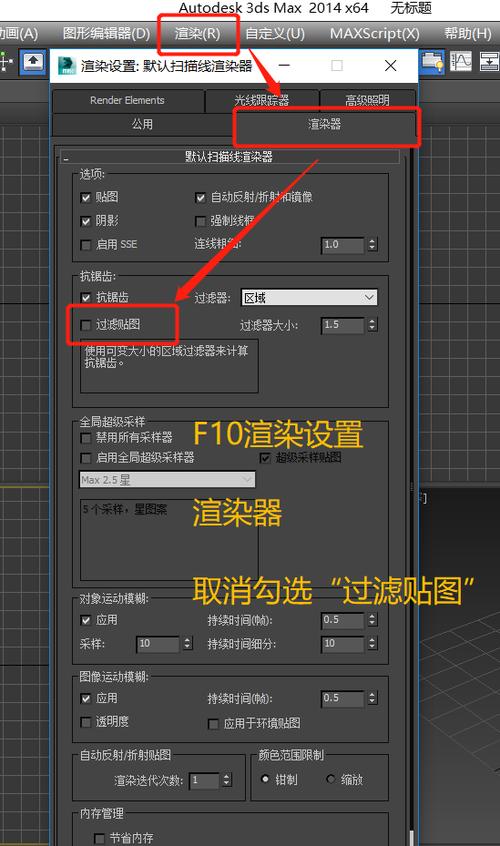Click the 采样 value field
The image size is (500, 846).
pyautogui.click(x=158, y=644)
